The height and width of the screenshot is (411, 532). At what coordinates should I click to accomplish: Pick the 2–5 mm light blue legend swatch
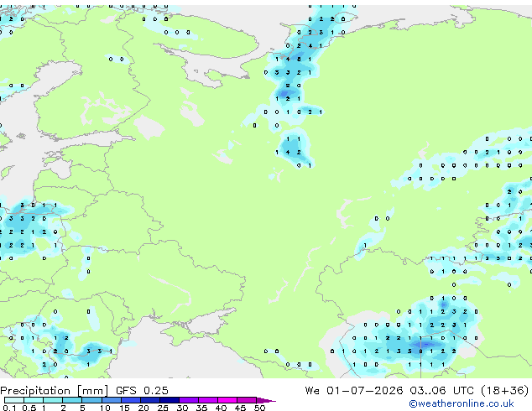pyautogui.click(x=72, y=400)
